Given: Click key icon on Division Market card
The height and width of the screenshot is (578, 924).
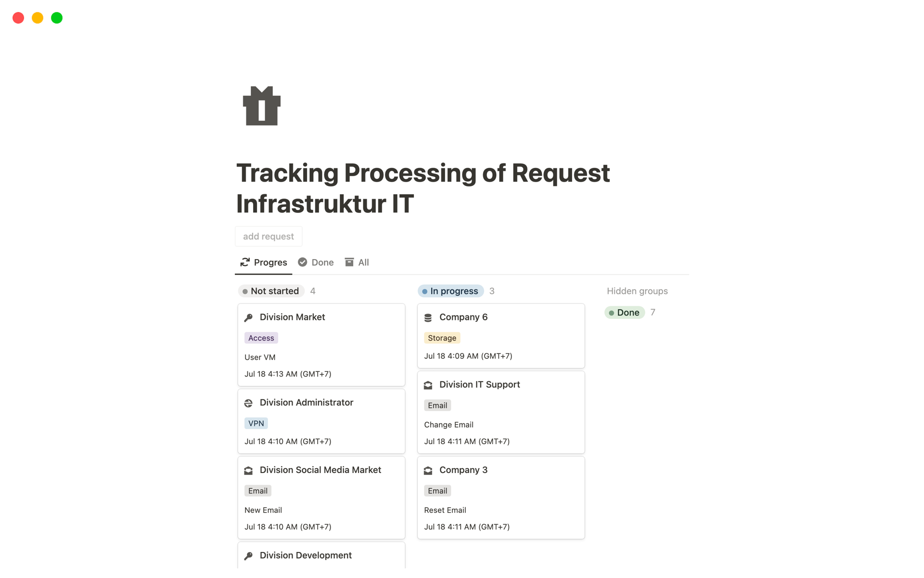Looking at the screenshot, I should (x=248, y=317).
